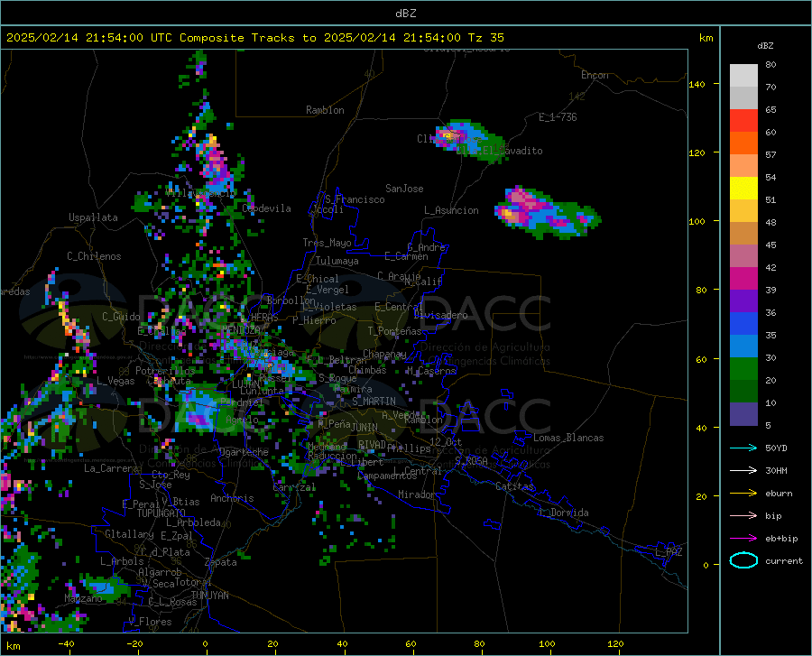The image size is (812, 656).
Task: Click the Uspallata place label
Action: (x=93, y=217)
